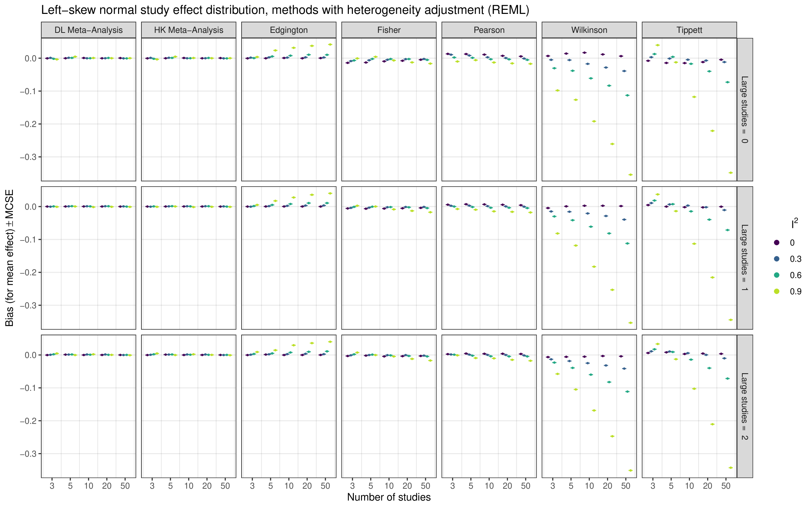Select the Pearson facet strip label
Screen dimensions: 812x508
pos(489,30)
